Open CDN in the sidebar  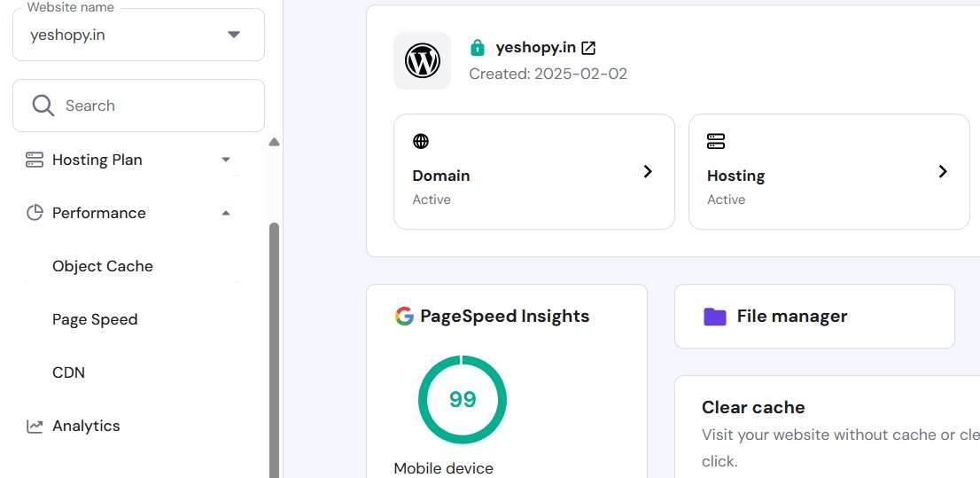[69, 372]
